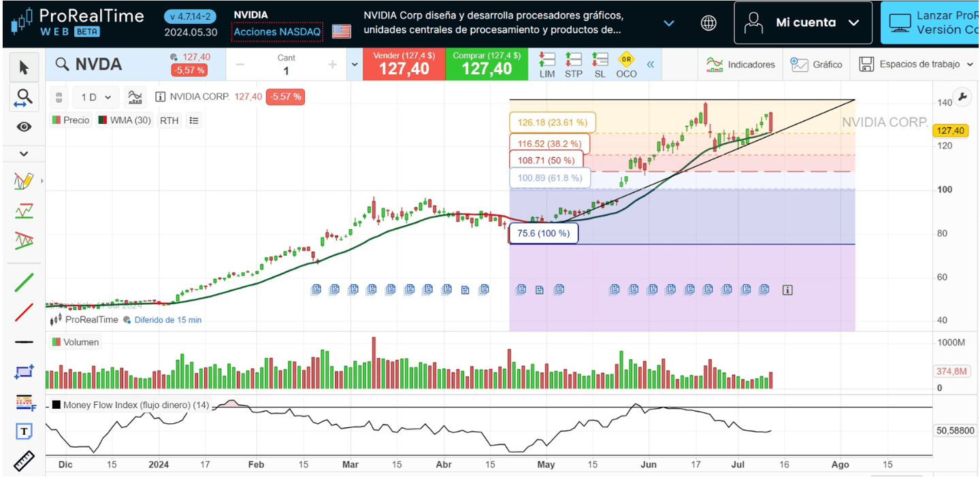Select the green trend line tool
This screenshot has width=980, height=481.
coord(24,282)
